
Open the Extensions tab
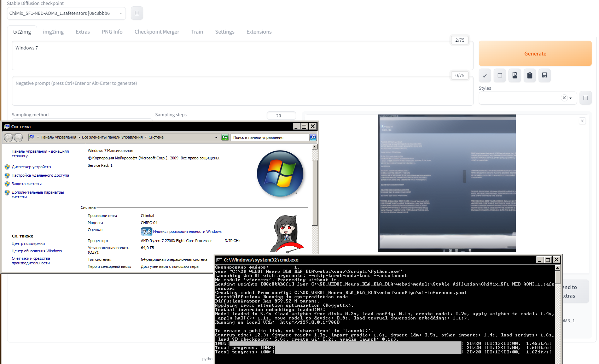click(x=259, y=32)
